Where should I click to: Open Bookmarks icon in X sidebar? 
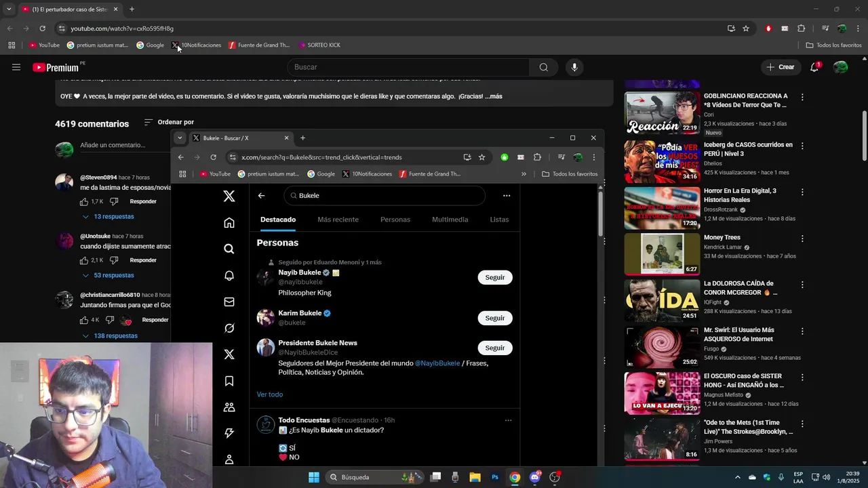click(229, 381)
